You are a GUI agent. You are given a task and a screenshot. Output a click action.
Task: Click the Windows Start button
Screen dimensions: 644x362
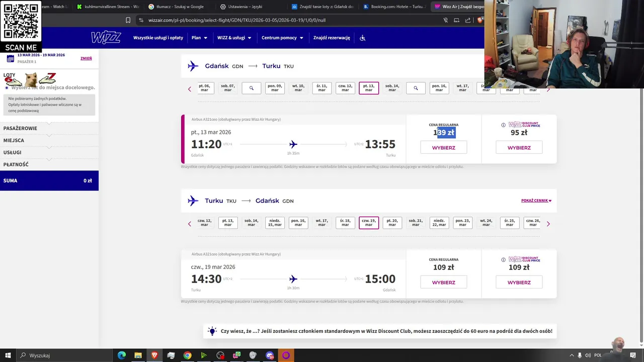pos(8,355)
